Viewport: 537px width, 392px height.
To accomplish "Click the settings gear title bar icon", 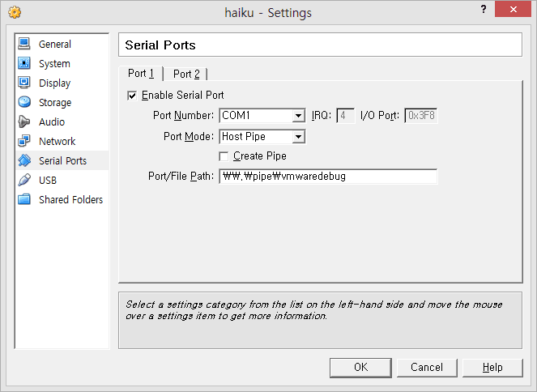I will [x=14, y=12].
